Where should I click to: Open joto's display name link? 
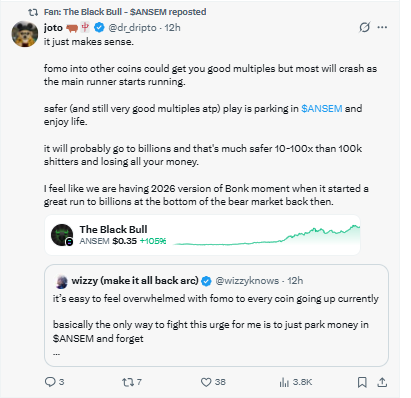(x=53, y=28)
